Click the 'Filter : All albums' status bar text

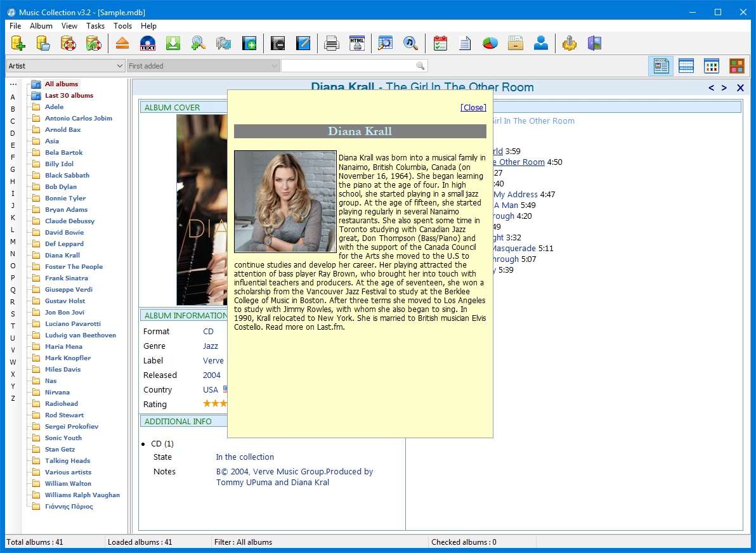244,542
